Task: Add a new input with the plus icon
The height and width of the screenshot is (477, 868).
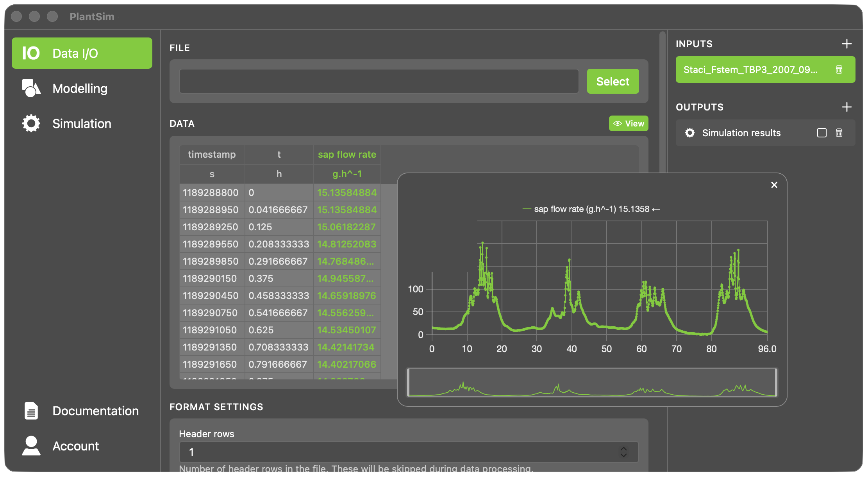Action: point(847,44)
